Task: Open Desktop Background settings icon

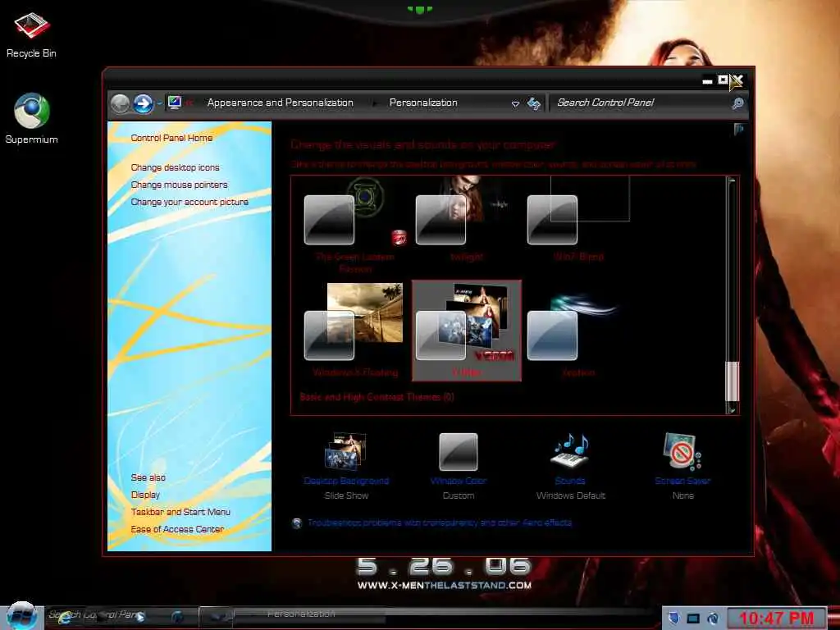Action: pos(346,452)
